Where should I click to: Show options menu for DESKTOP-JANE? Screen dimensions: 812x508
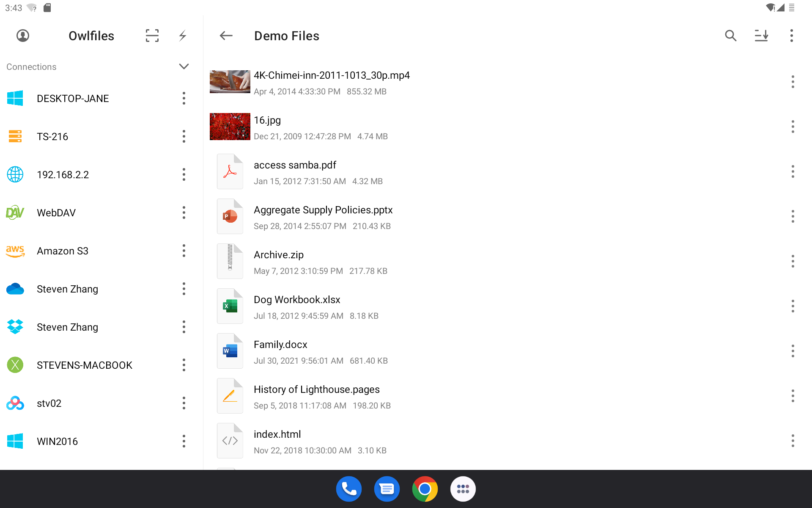[184, 98]
